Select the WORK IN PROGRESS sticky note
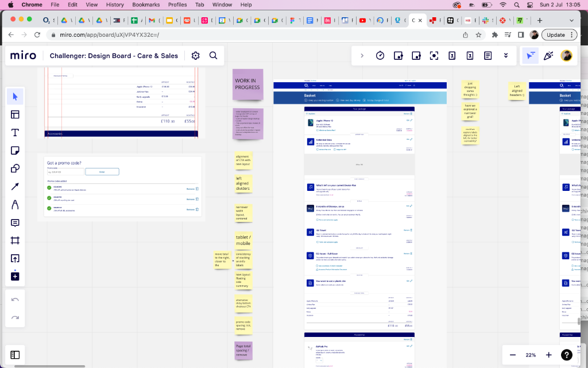The height and width of the screenshot is (368, 588). (247, 84)
